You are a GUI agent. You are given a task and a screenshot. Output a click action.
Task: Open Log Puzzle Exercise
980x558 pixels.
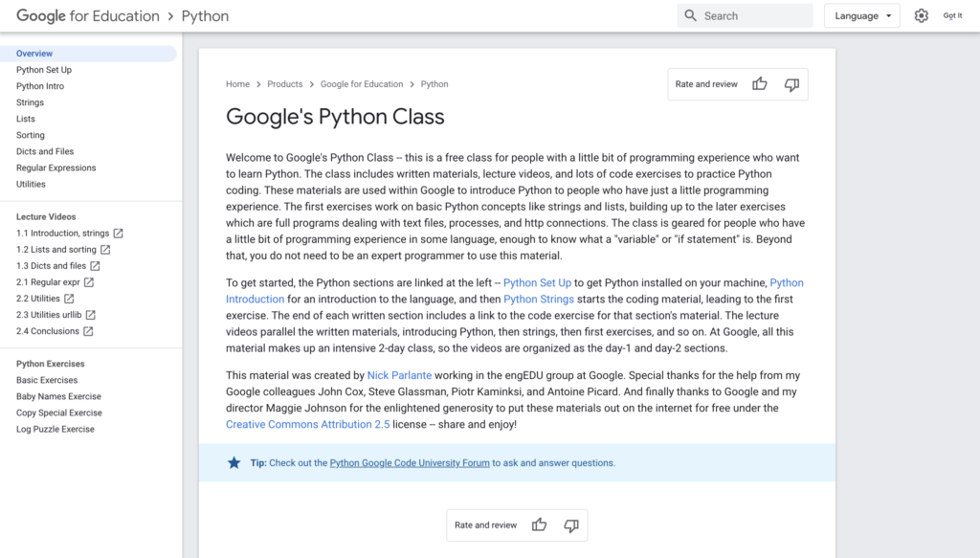click(56, 430)
